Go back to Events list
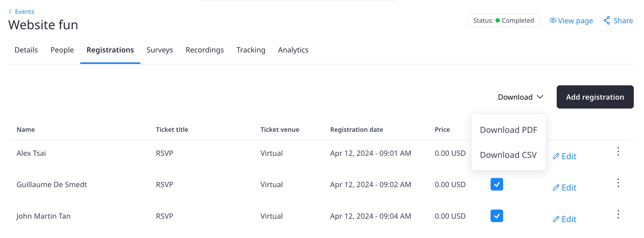Viewport: 644px width, 238px height. tap(21, 12)
